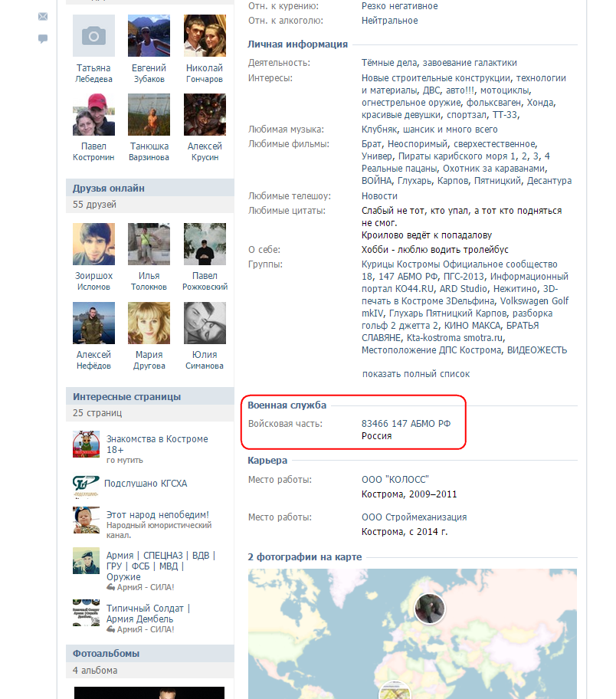Viewport: 616px width, 699px height.
Task: Click the Этот народ непобедим group icon
Action: [86, 520]
